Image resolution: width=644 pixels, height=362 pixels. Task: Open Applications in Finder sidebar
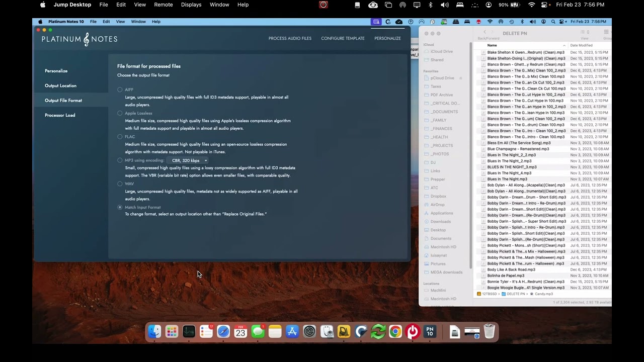(x=442, y=213)
